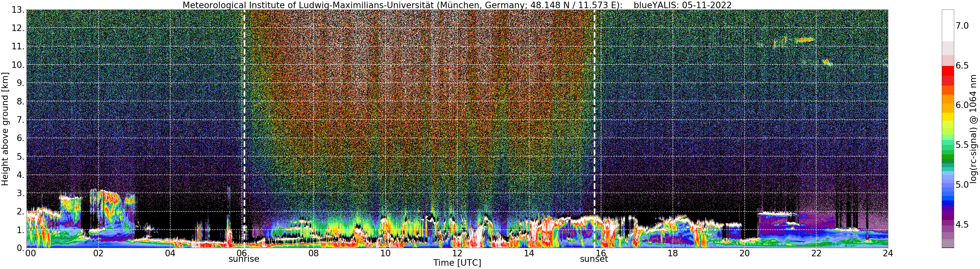Click the x-axis tick label '18'
Viewport: 980px width, 269px height.
pyautogui.click(x=673, y=253)
